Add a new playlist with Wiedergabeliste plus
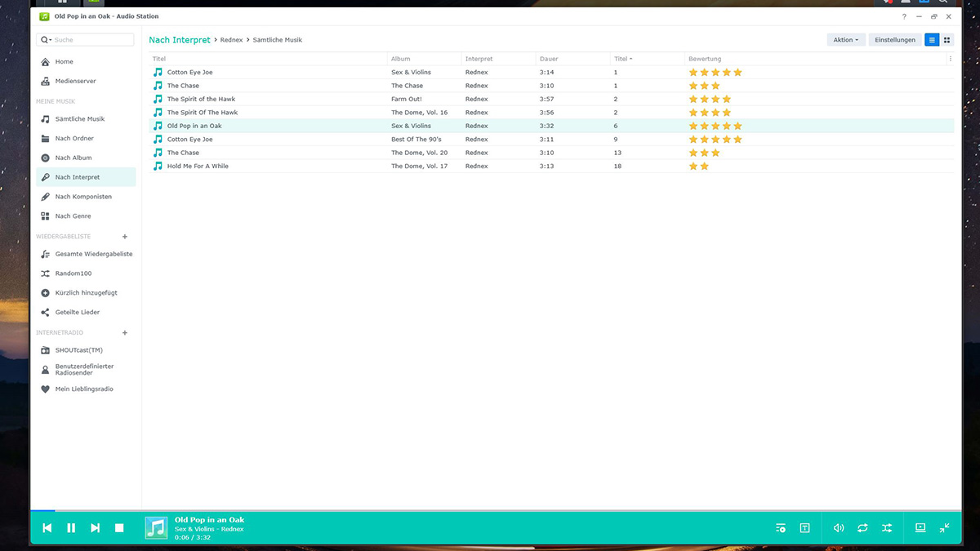Screen dimensions: 980x551 125,237
